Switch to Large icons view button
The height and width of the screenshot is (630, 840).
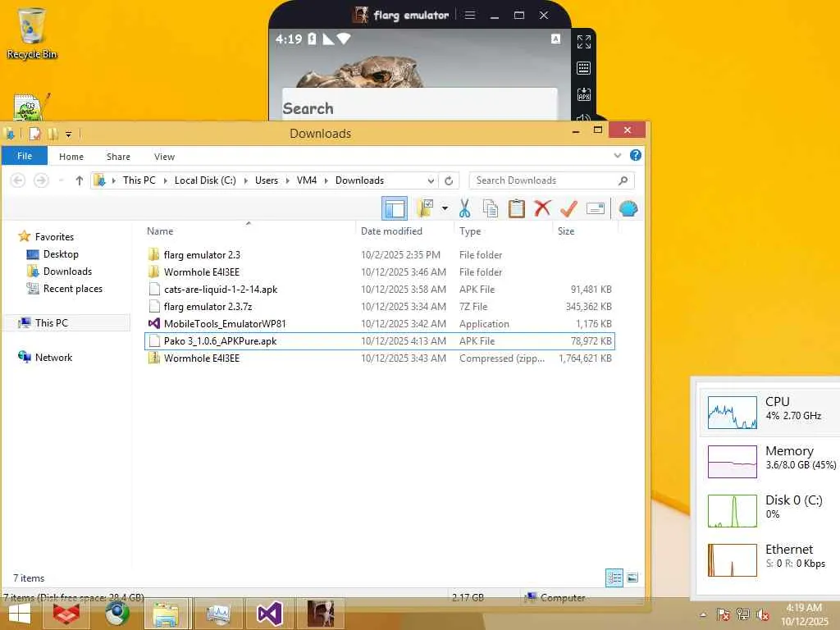tap(632, 577)
